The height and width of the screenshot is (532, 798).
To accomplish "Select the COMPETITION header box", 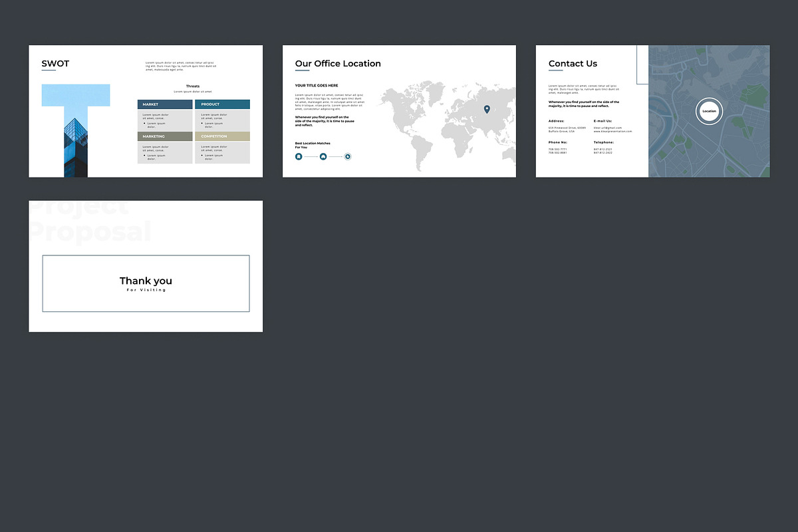I will 222,136.
